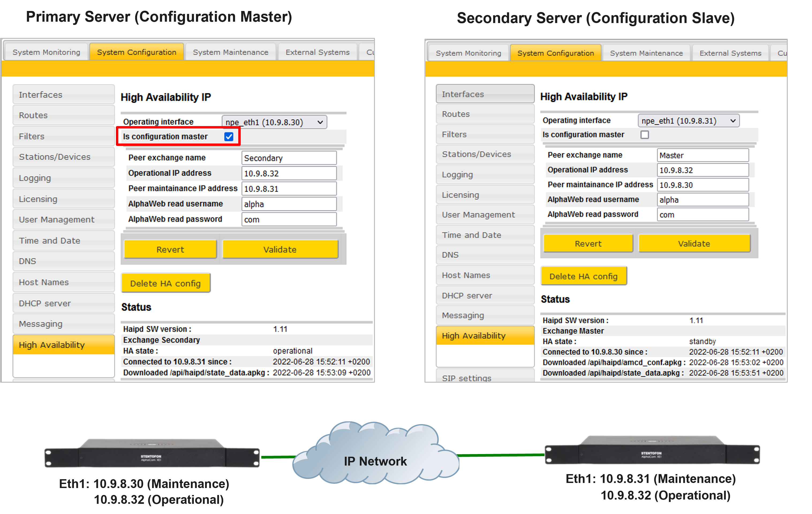The width and height of the screenshot is (812, 514).
Task: Switch to System Monitoring tab on primary server
Action: [46, 52]
